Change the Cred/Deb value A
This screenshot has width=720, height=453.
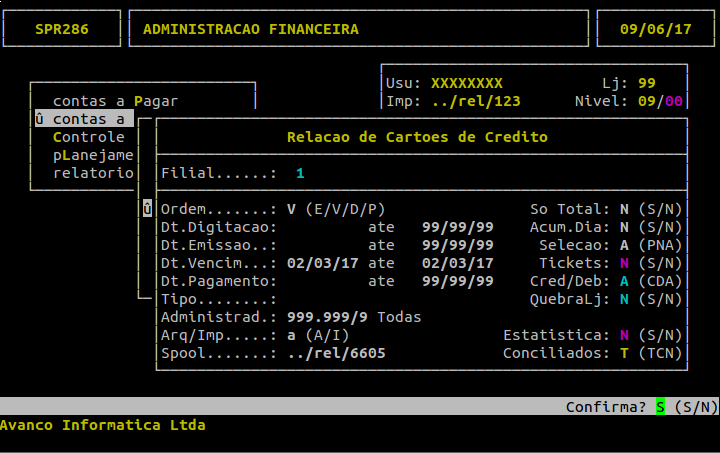coord(624,281)
